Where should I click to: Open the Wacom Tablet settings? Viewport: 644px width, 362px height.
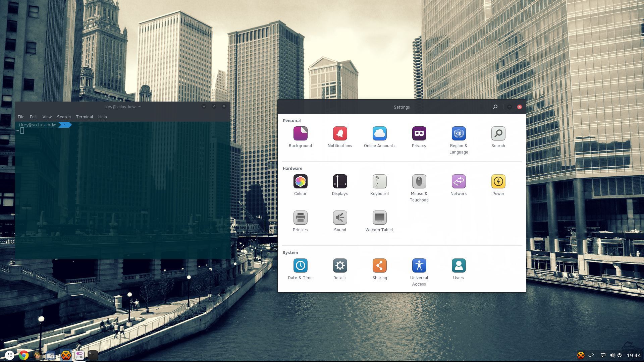point(379,222)
